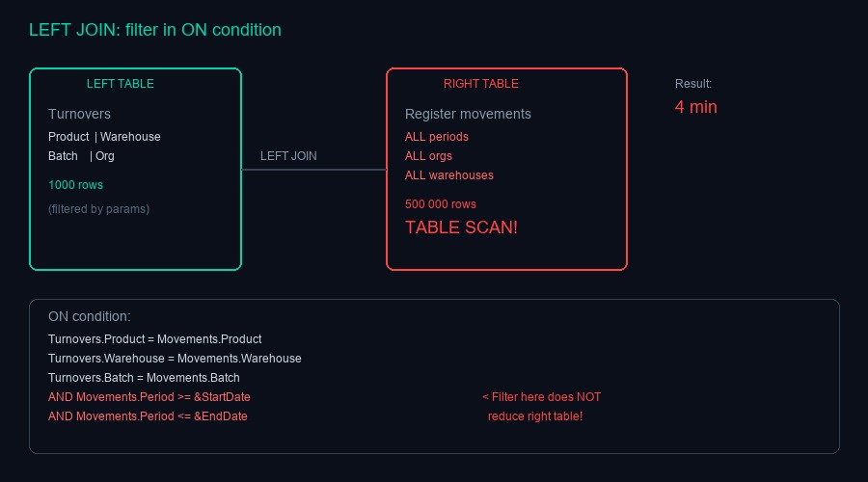
Task: Select the green "1000 rows" text
Action: point(75,185)
